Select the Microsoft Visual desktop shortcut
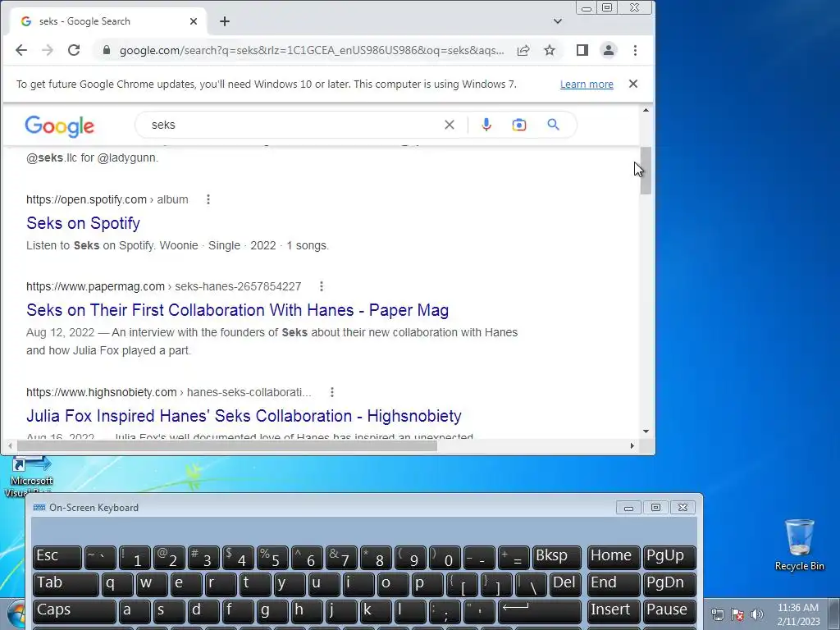840x630 pixels. [x=30, y=477]
